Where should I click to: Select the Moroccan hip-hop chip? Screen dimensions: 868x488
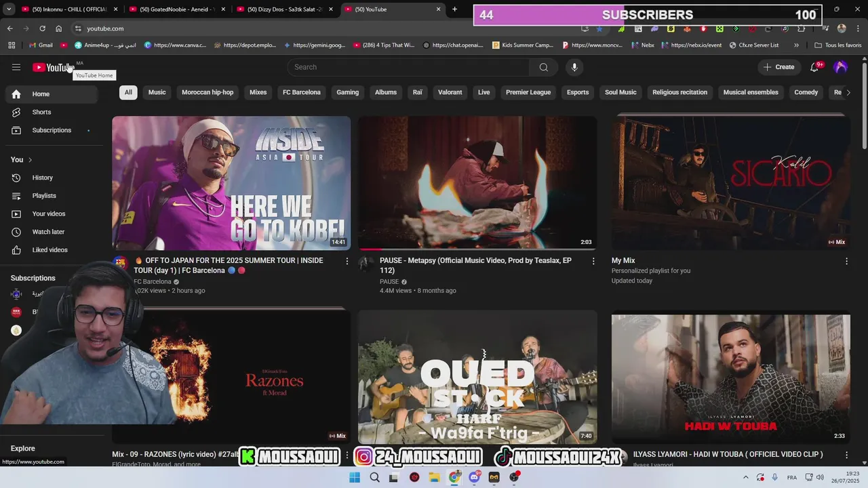tap(208, 92)
